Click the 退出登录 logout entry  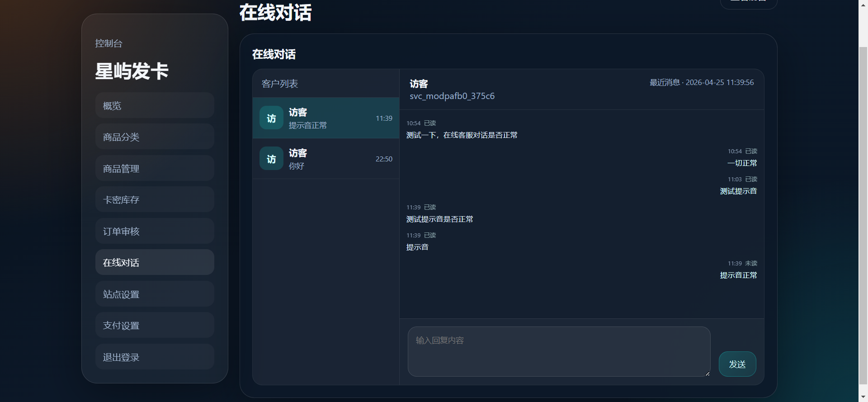154,357
